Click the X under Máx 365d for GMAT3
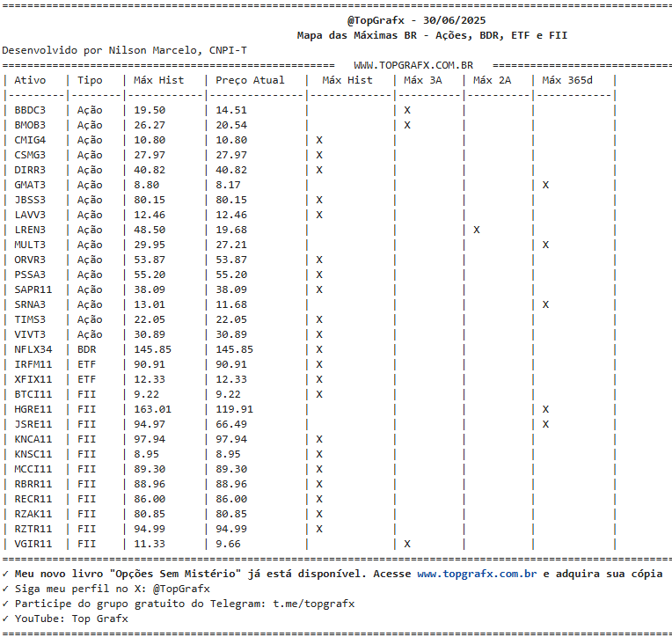672x637 pixels. pyautogui.click(x=545, y=185)
